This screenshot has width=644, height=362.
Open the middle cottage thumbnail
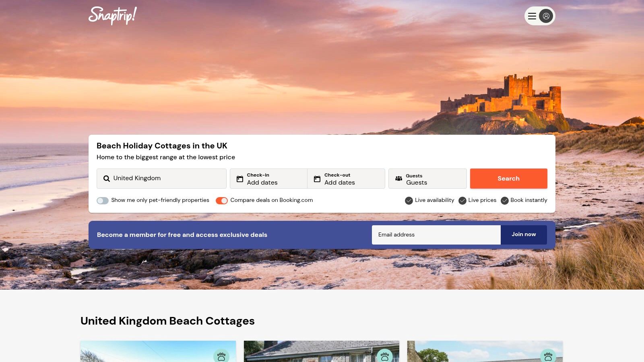(x=322, y=351)
